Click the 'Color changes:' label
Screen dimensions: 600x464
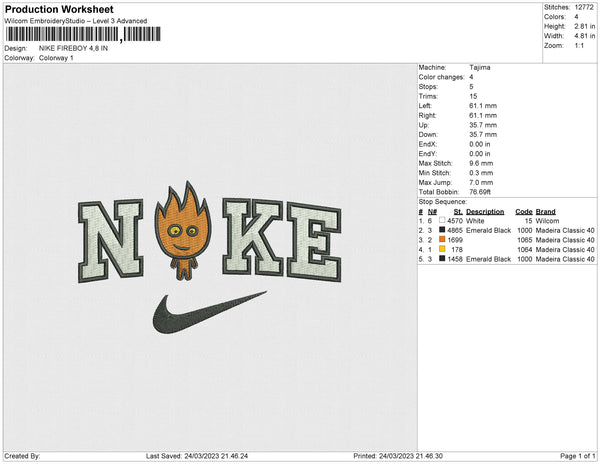tap(441, 77)
